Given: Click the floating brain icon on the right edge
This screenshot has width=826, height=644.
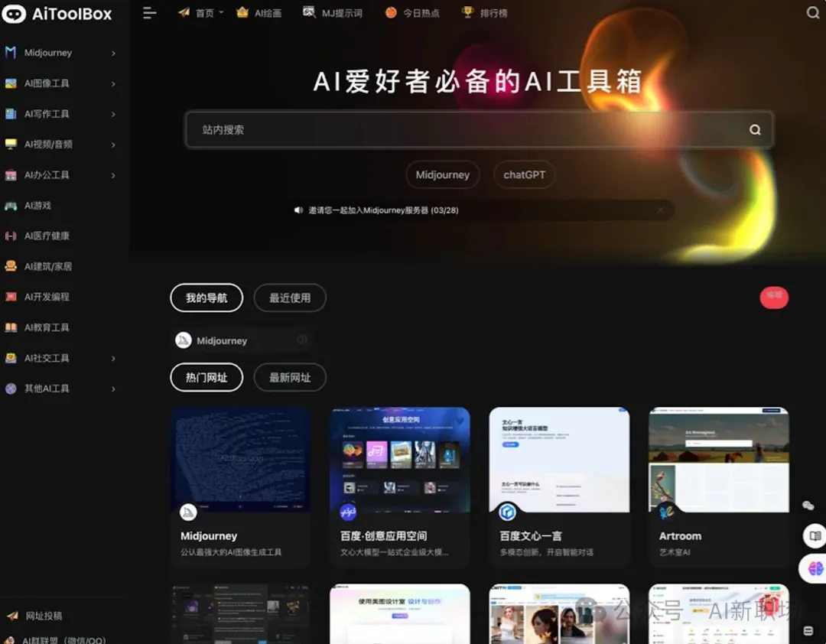Looking at the screenshot, I should point(814,568).
